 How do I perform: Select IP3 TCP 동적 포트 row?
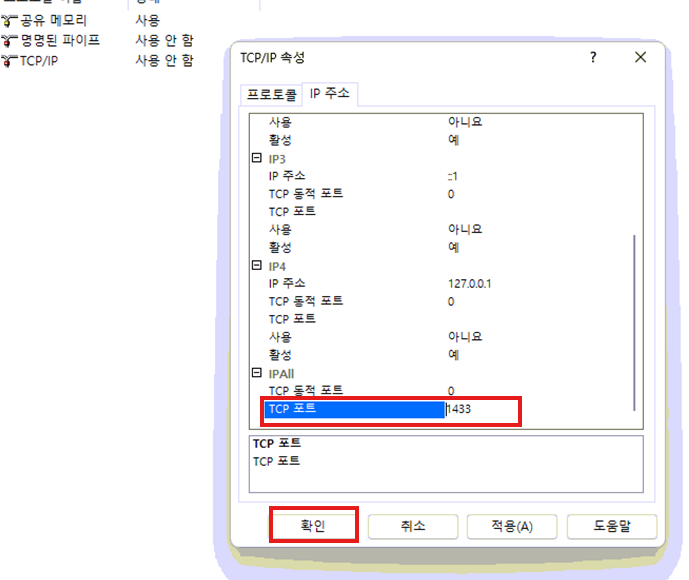(448, 194)
